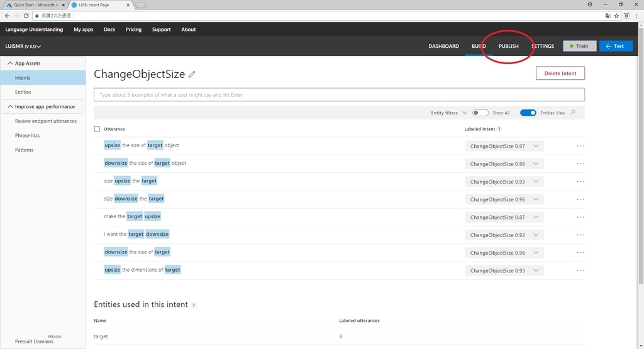Select the BUILD tab
Screen dimensions: 644x349
point(479,46)
